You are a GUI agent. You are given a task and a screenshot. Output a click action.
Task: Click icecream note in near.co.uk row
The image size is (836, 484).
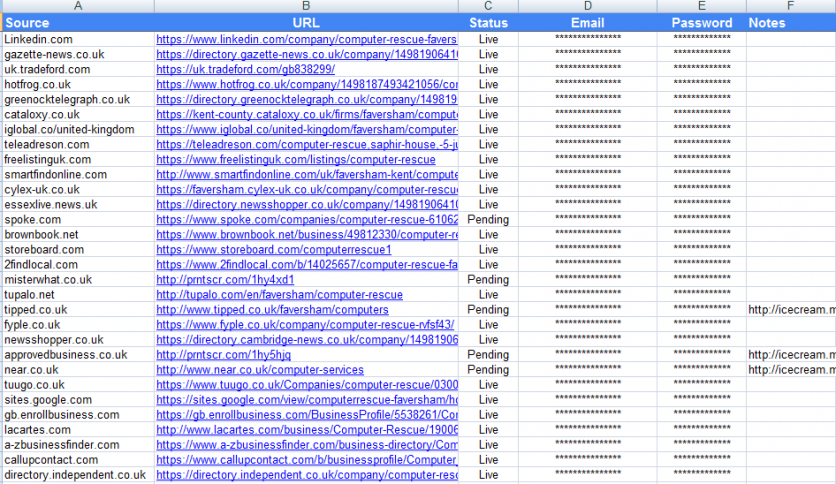[791, 369]
